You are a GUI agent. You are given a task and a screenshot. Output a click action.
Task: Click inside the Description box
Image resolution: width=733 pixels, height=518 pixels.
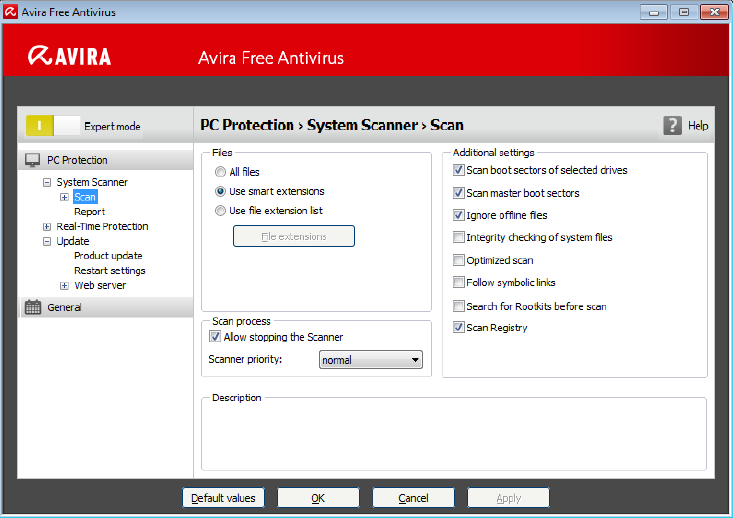(453, 436)
